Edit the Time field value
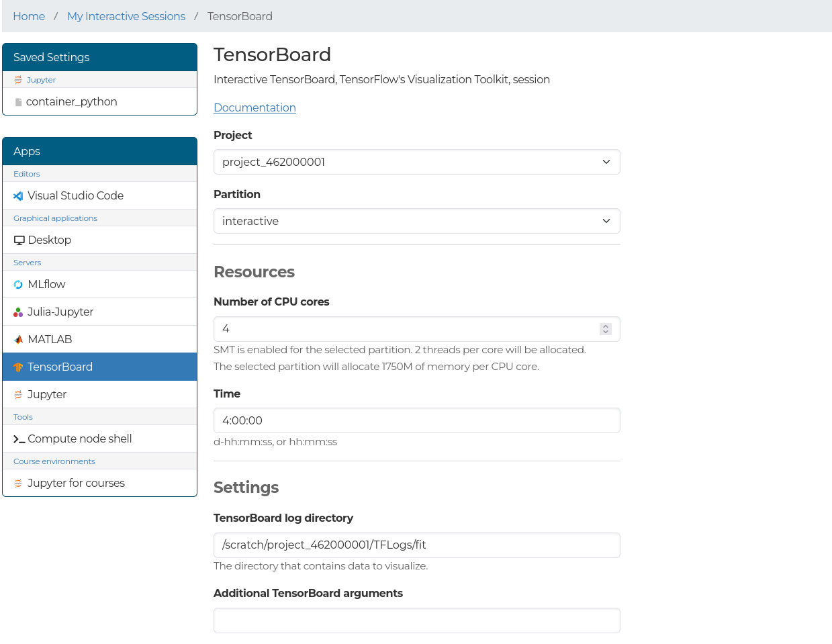 [416, 420]
